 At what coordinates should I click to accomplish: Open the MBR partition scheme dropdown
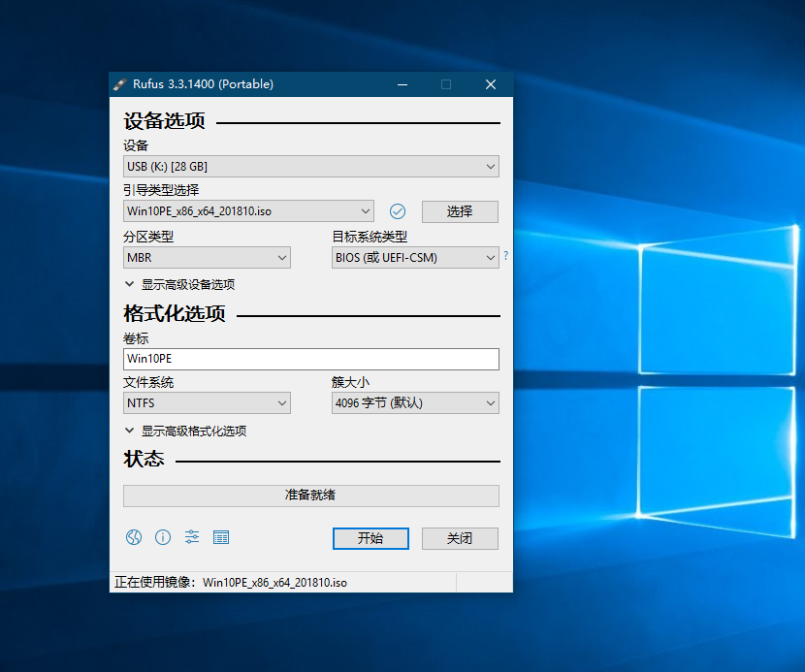[207, 258]
